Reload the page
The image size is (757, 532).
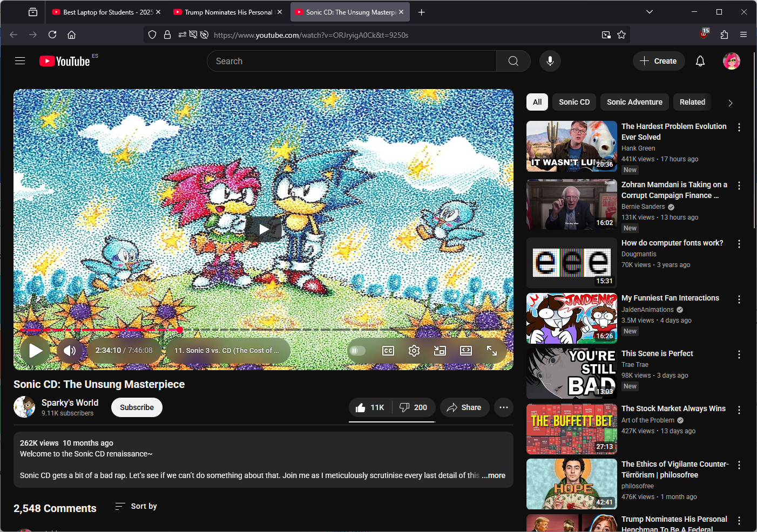pos(52,35)
